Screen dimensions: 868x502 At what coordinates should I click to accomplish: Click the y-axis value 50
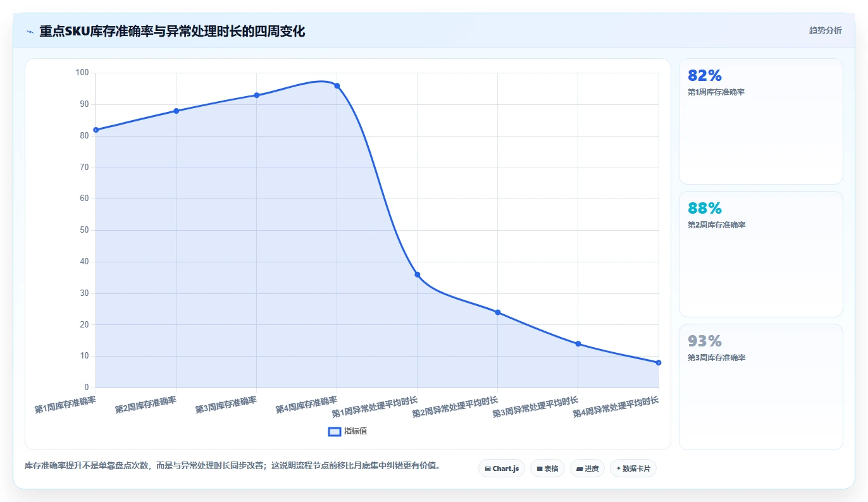(x=84, y=231)
